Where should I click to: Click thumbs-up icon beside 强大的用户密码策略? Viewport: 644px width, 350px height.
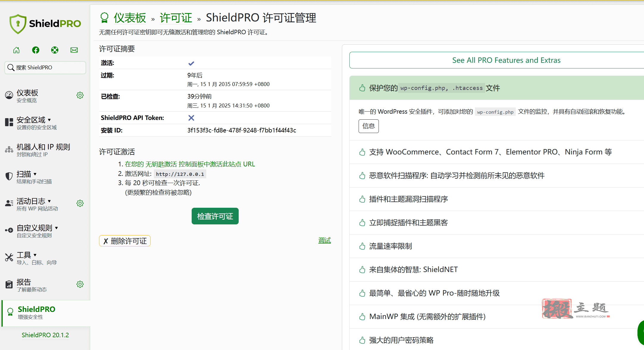[x=362, y=340]
